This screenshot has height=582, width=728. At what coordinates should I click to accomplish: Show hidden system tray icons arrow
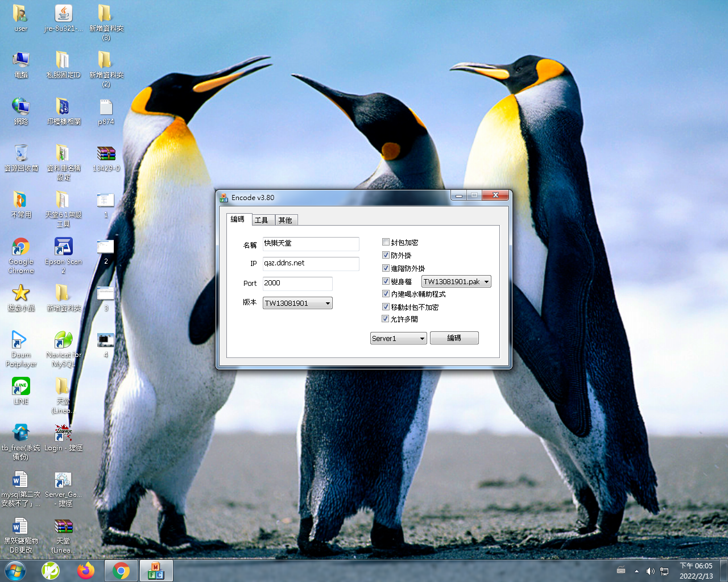pos(636,571)
